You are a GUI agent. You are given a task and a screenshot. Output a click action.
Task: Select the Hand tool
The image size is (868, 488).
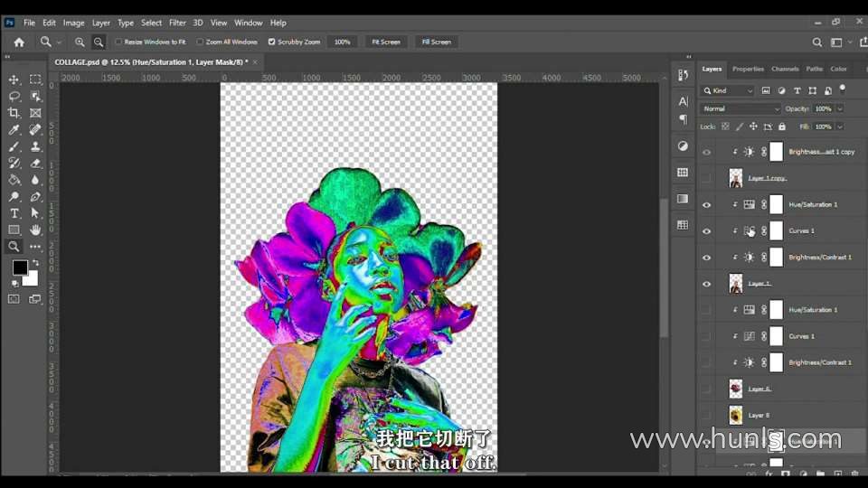click(x=35, y=230)
